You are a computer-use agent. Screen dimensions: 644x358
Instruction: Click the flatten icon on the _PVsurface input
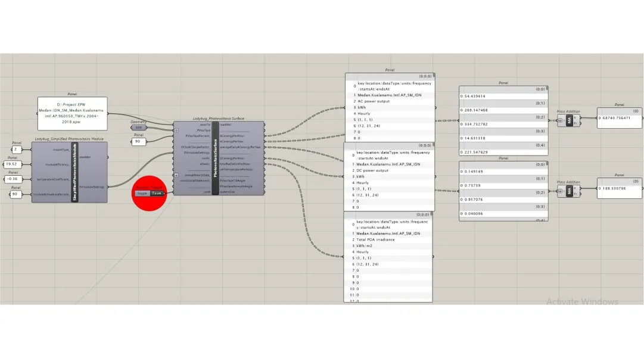pos(176,130)
